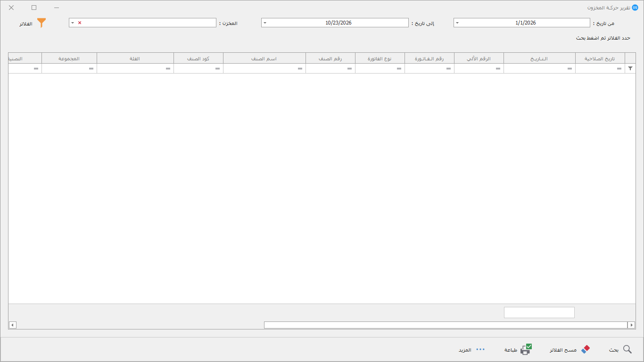Image resolution: width=644 pixels, height=362 pixels.
Task: Run the report with بحث button
Action: point(620,349)
